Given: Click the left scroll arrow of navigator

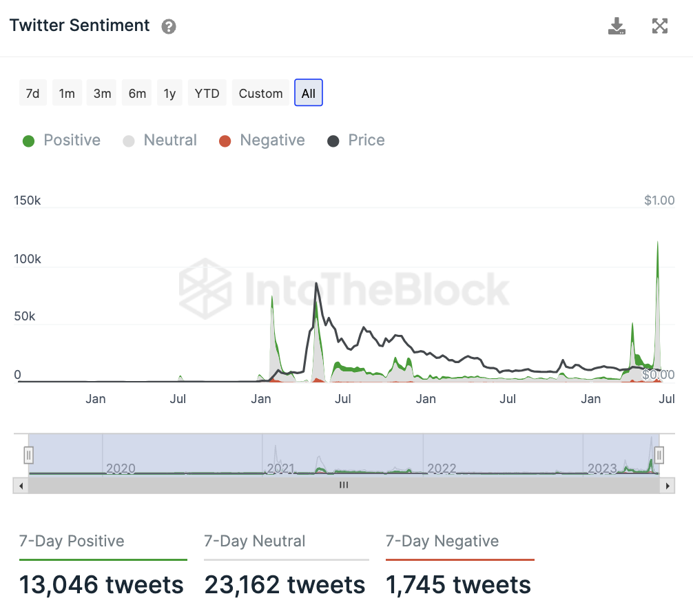Looking at the screenshot, I should 21,485.
